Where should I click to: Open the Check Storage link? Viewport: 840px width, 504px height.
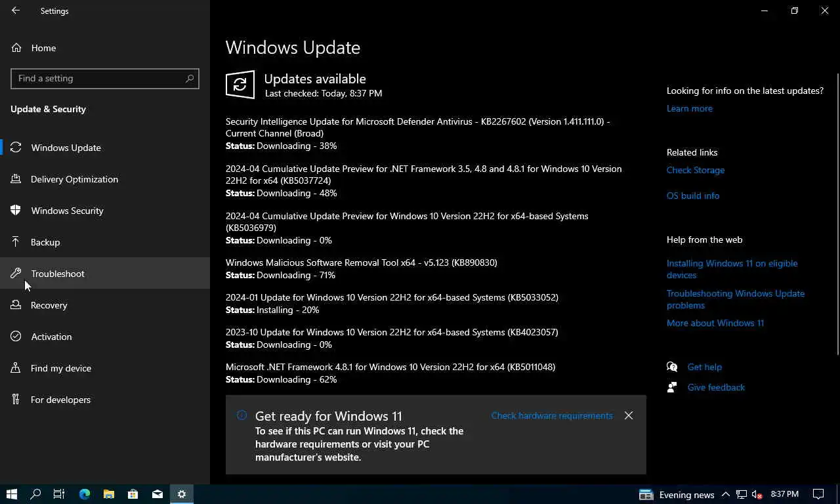[696, 170]
